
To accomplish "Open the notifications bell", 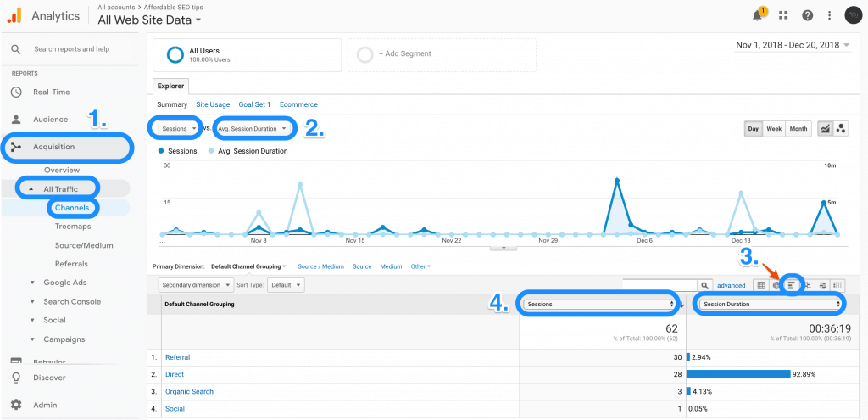I will point(757,15).
